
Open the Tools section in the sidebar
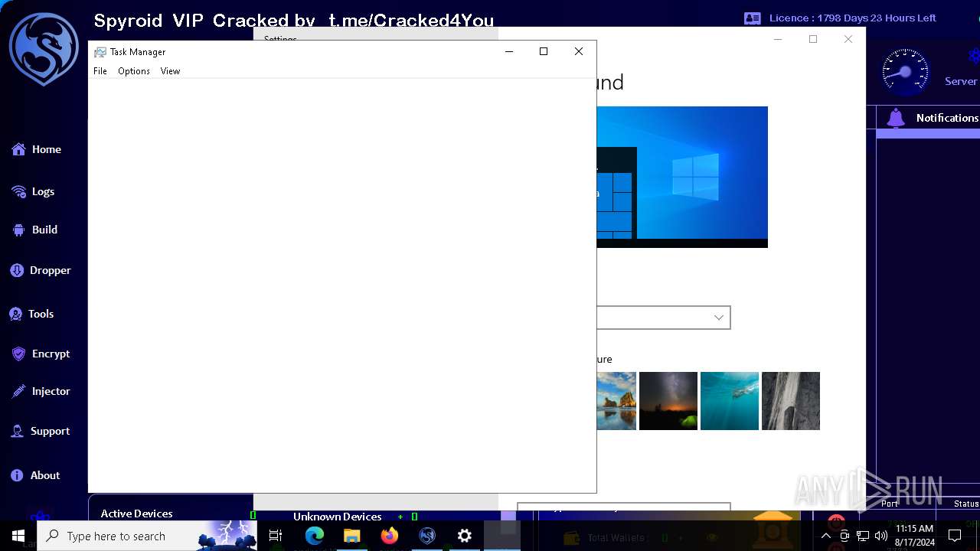(31, 314)
